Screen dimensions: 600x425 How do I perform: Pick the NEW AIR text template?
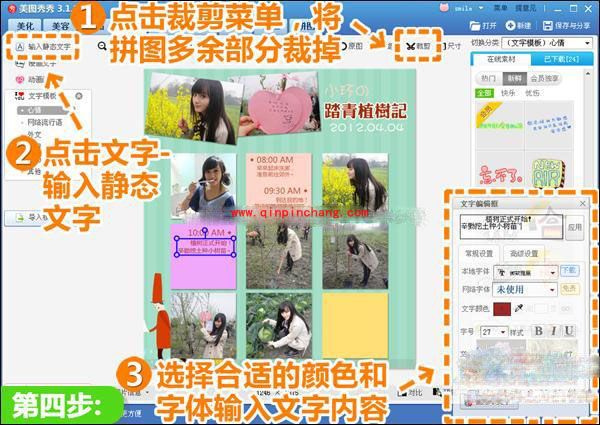pos(548,173)
